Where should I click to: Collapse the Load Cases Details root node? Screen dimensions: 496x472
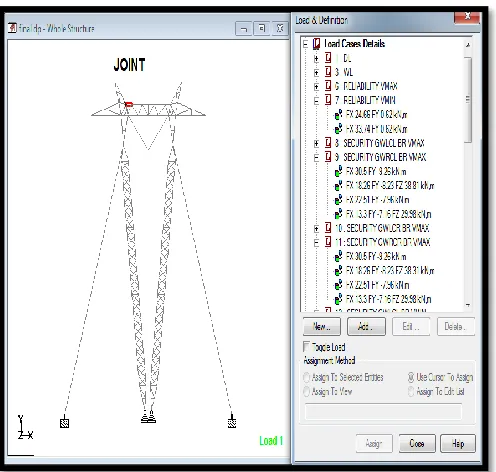(x=305, y=44)
